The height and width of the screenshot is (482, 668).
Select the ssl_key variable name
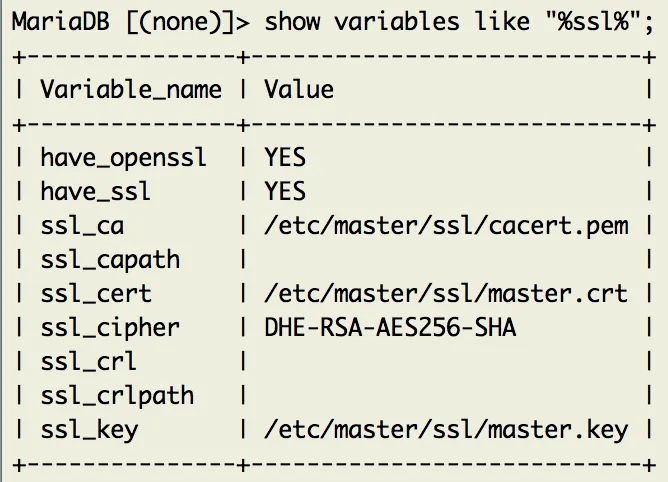pyautogui.click(x=89, y=430)
